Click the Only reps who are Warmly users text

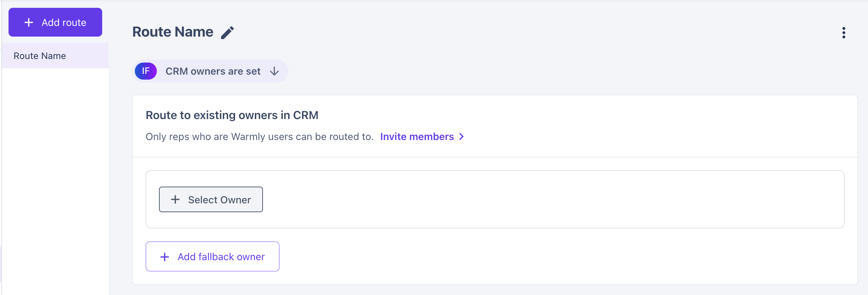click(259, 136)
